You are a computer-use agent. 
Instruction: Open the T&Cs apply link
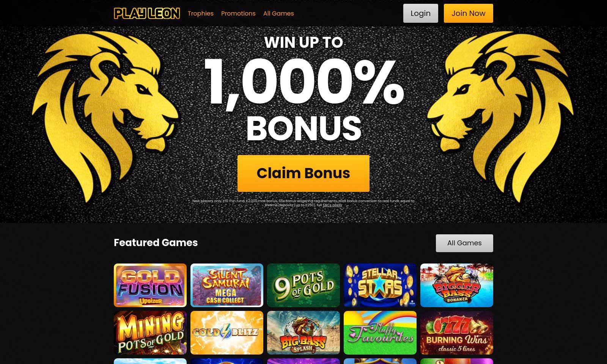point(332,205)
